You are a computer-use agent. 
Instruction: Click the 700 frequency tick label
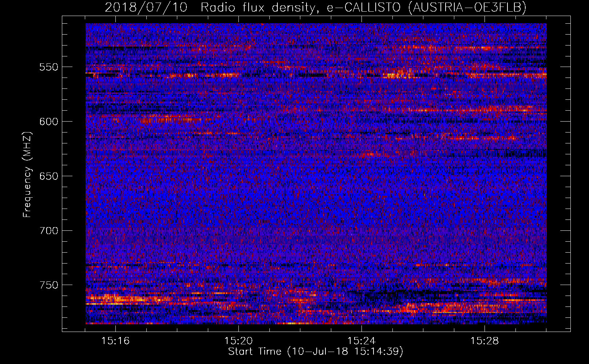(49, 231)
